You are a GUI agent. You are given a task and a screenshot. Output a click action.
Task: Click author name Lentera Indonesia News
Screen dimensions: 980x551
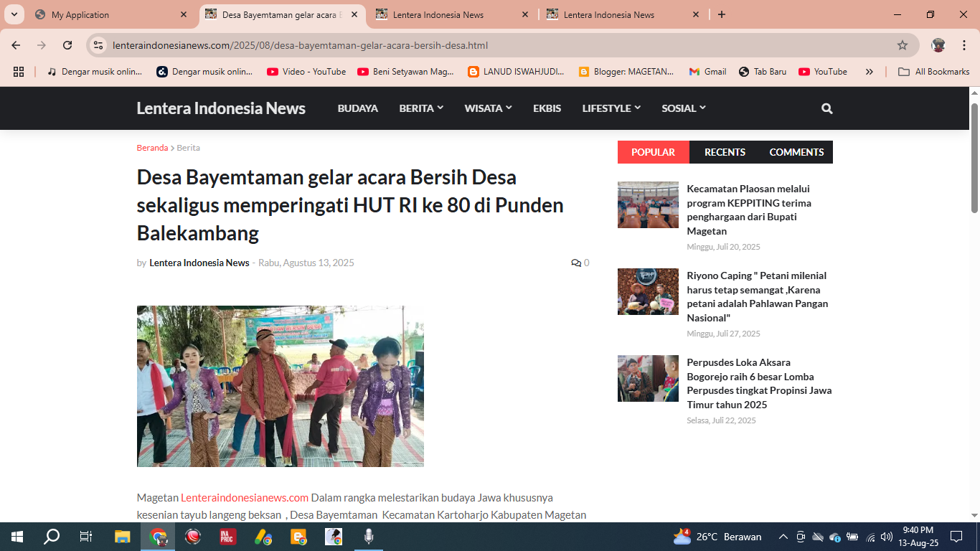(x=199, y=263)
